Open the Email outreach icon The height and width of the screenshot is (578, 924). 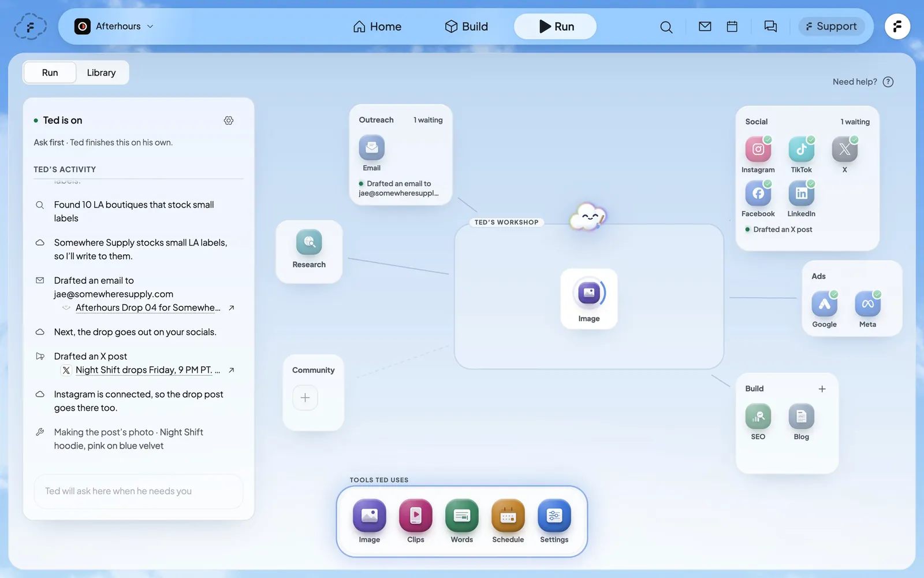(371, 148)
